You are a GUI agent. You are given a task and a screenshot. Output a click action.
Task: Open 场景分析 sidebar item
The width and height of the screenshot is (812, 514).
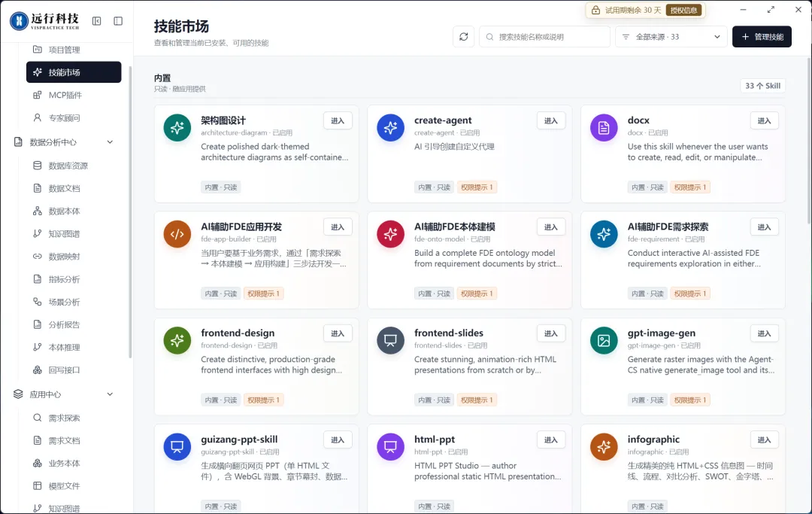click(x=74, y=302)
